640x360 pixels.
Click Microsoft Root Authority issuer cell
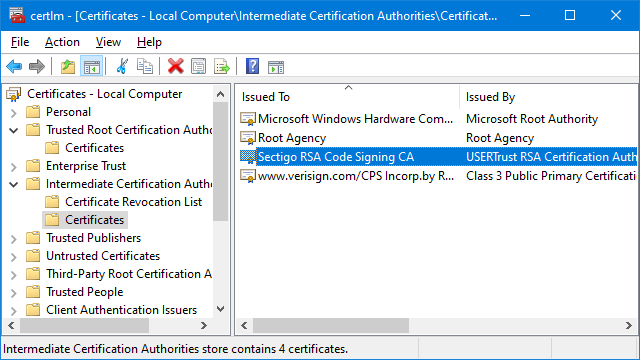[x=532, y=119]
